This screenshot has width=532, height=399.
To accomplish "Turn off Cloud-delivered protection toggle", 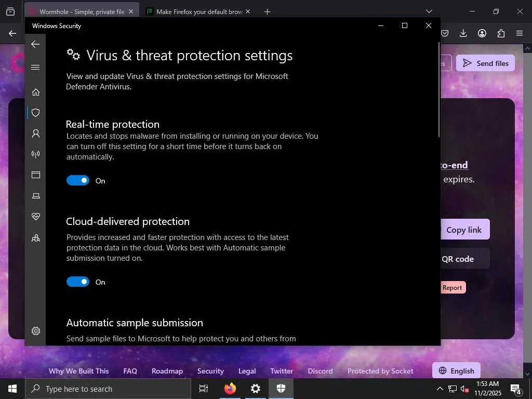I will tap(78, 282).
